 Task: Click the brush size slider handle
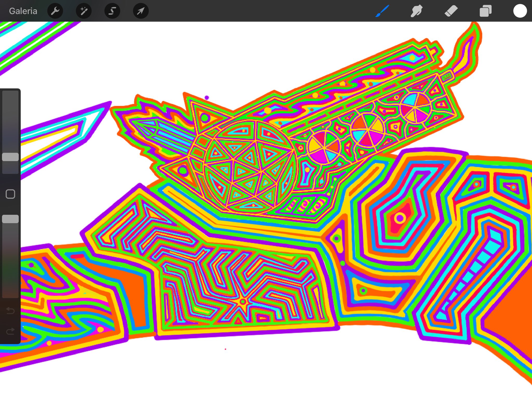pos(10,157)
